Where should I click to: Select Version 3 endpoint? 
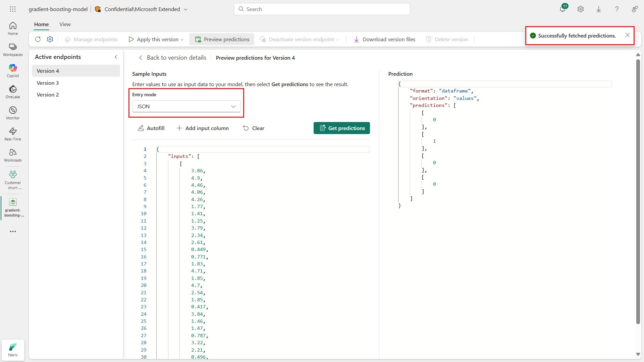tap(48, 83)
